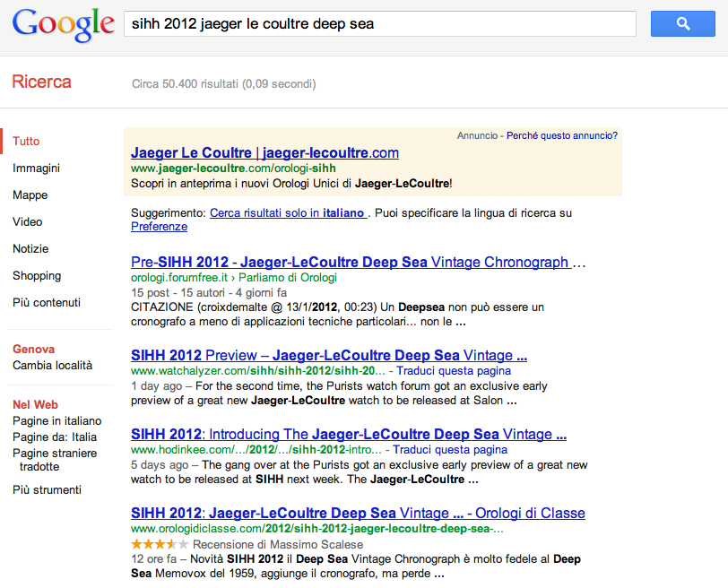Open the Preferenze language settings link
Viewport: 728px width, 588px height.
pos(159,227)
